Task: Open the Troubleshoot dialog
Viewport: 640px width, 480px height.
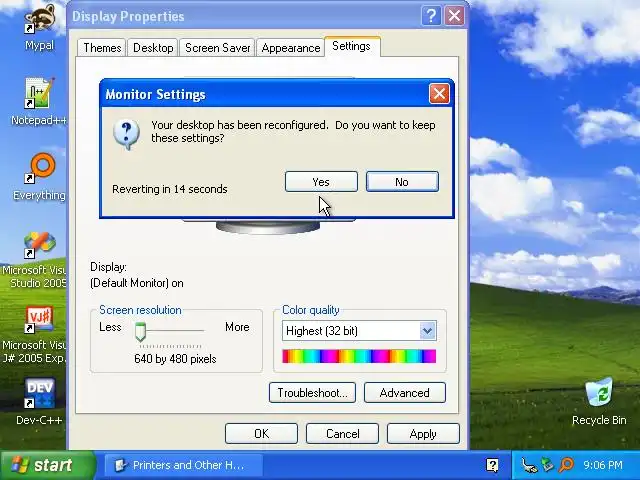Action: (x=312, y=393)
